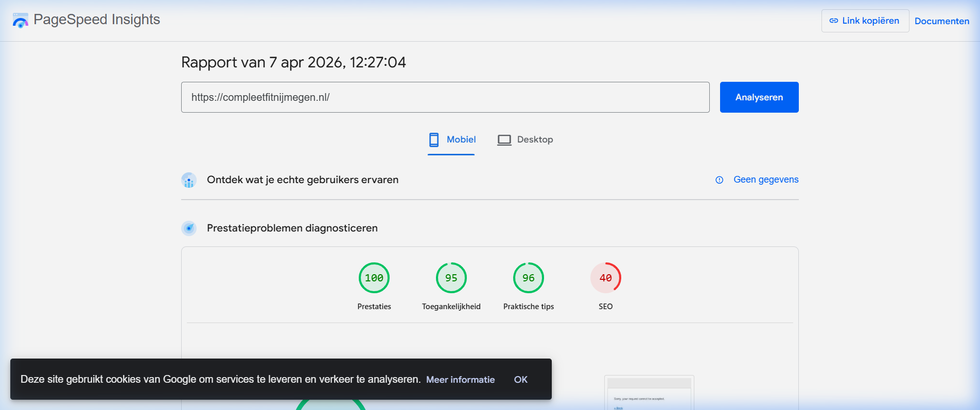Click the PageSpeed Insights logo icon
The height and width of the screenshot is (410, 980).
click(20, 21)
